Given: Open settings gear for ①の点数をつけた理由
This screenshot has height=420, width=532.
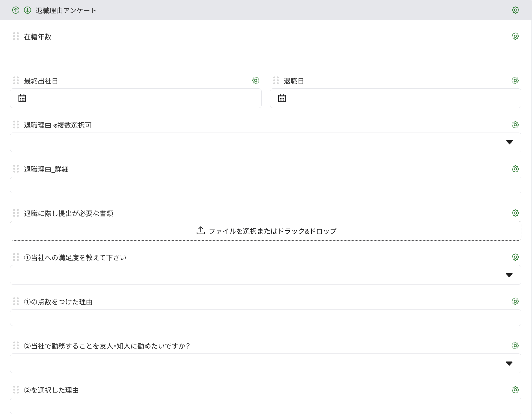Looking at the screenshot, I should click(x=515, y=301).
